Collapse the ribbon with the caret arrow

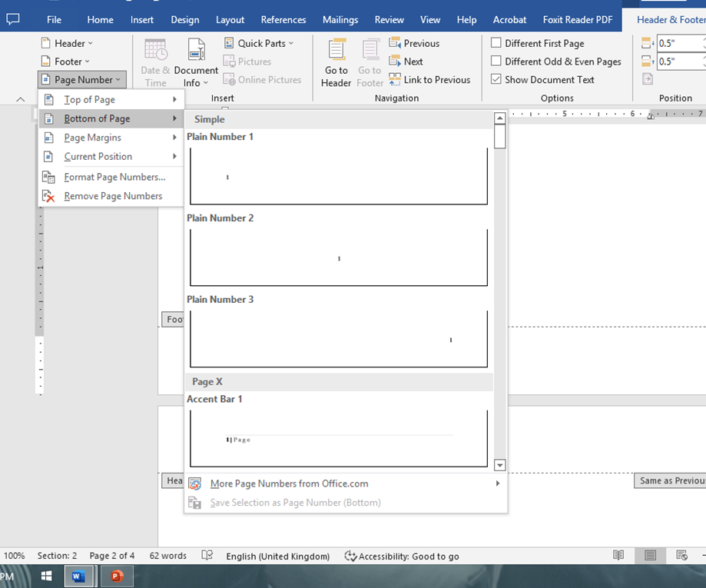[x=20, y=99]
